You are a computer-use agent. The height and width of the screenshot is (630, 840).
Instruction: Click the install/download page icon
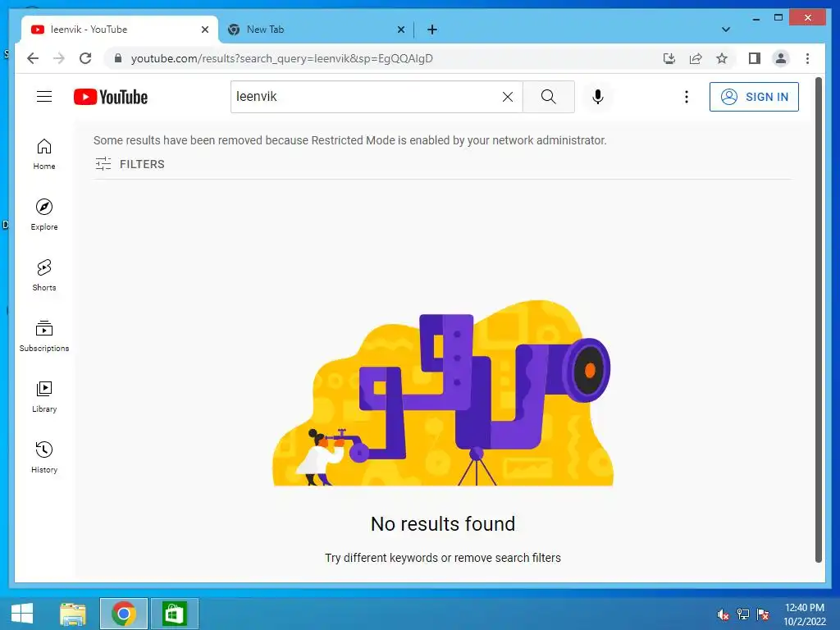click(669, 58)
